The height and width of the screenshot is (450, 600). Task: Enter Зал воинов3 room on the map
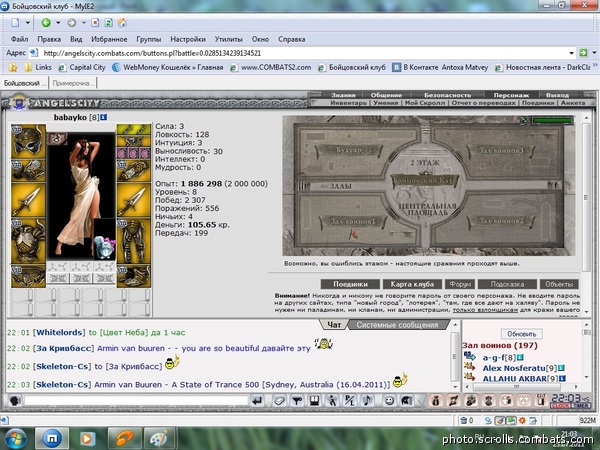click(501, 150)
